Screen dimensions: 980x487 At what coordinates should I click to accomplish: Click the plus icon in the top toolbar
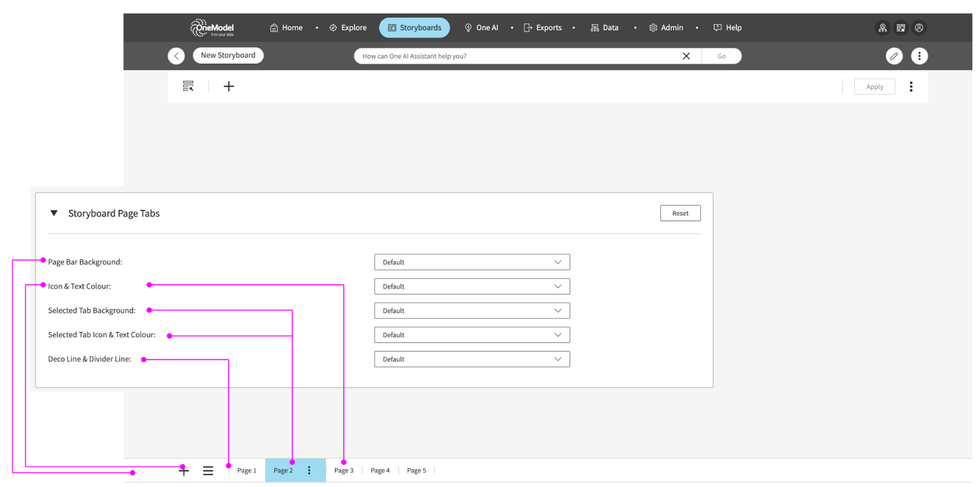coord(228,86)
